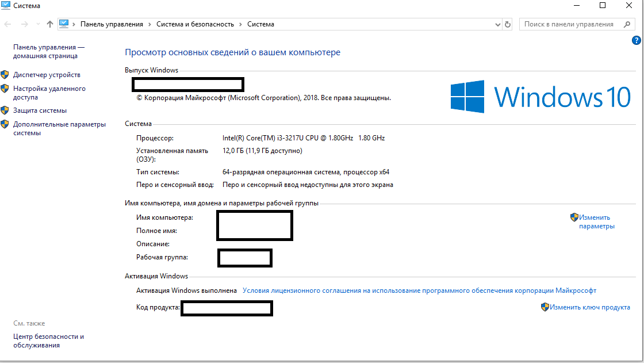
Task: Open Система и безопасность breadcrumb
Action: pyautogui.click(x=195, y=24)
